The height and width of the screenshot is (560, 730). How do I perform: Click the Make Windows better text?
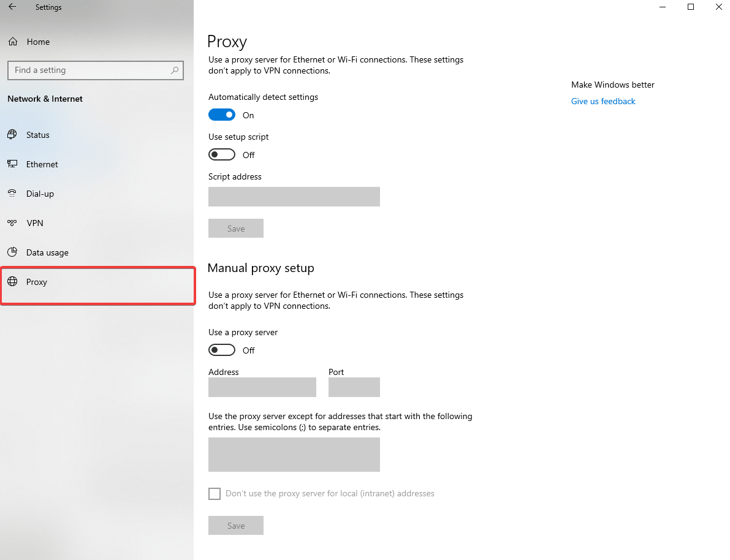[x=613, y=85]
